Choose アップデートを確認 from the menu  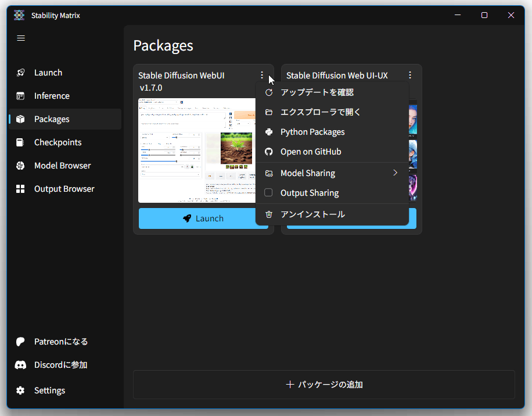tap(332, 92)
